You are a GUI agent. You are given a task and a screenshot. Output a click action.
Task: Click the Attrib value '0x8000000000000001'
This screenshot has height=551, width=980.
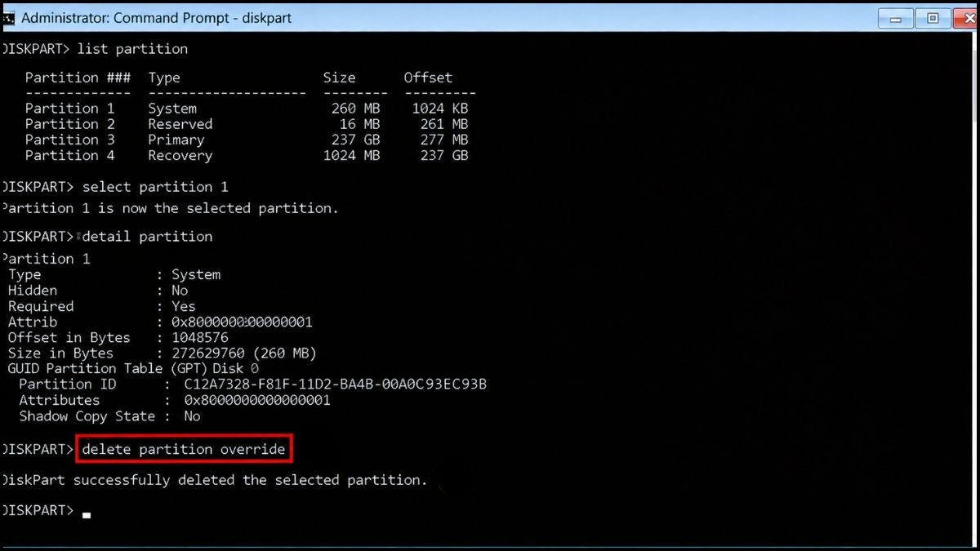click(x=242, y=322)
